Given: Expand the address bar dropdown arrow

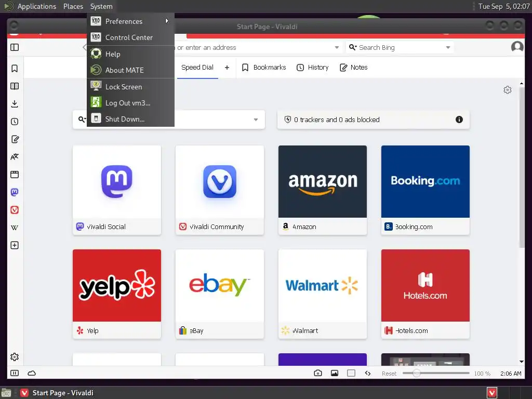Looking at the screenshot, I should (337, 47).
